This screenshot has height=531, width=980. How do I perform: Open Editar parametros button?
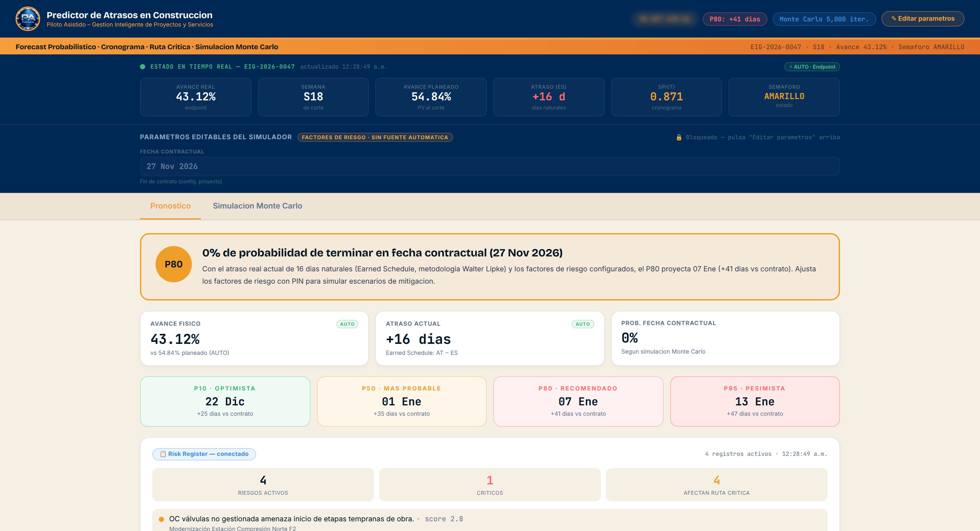(923, 19)
